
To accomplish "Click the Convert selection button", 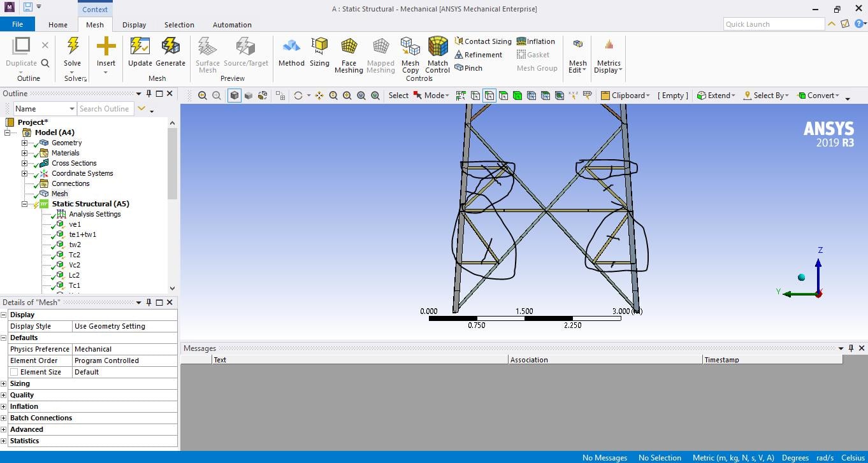I will (818, 96).
